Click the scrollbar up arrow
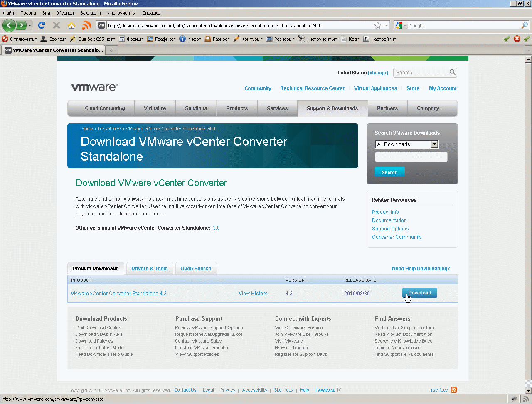The image size is (532, 404). [x=529, y=60]
